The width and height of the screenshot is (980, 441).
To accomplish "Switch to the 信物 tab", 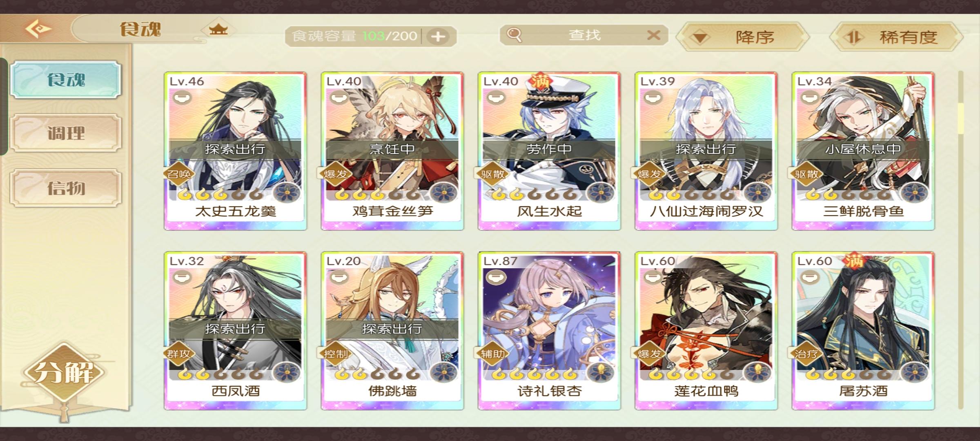I will [66, 188].
